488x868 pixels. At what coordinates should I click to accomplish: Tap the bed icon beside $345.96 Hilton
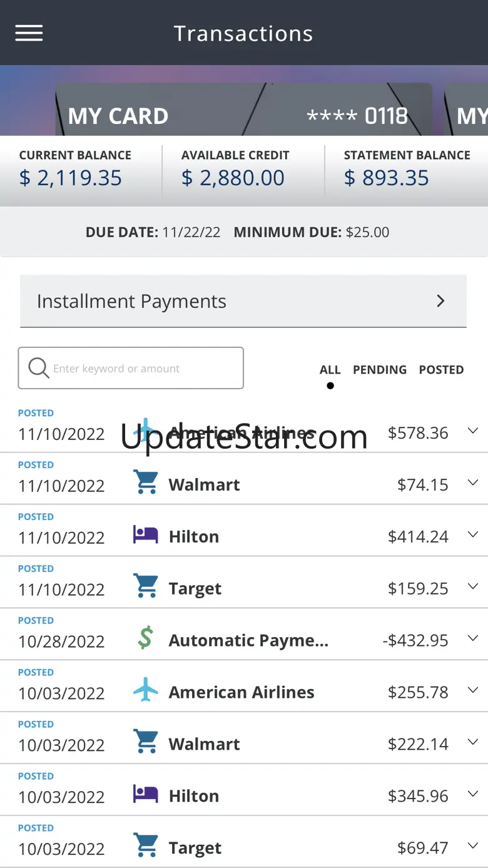145,794
